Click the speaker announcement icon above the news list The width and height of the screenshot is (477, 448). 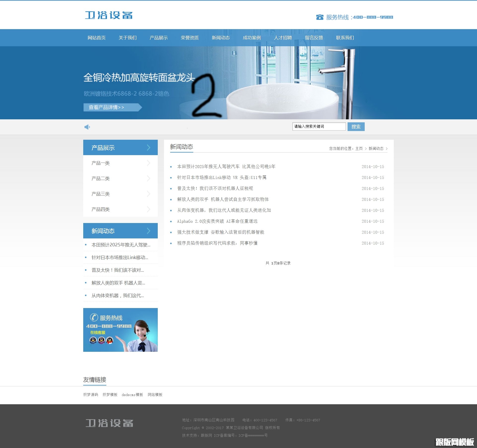click(x=87, y=127)
